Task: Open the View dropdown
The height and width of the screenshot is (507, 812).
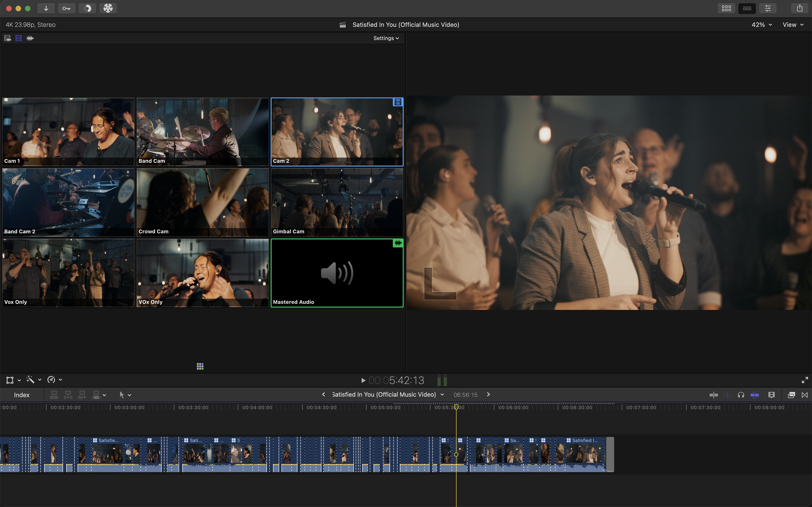Action: [793, 24]
